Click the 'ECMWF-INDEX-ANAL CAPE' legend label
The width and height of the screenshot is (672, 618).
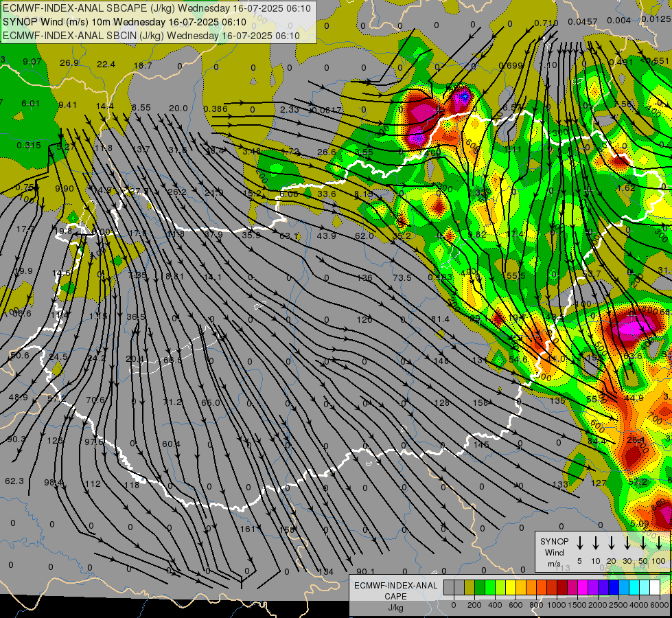pos(395,591)
